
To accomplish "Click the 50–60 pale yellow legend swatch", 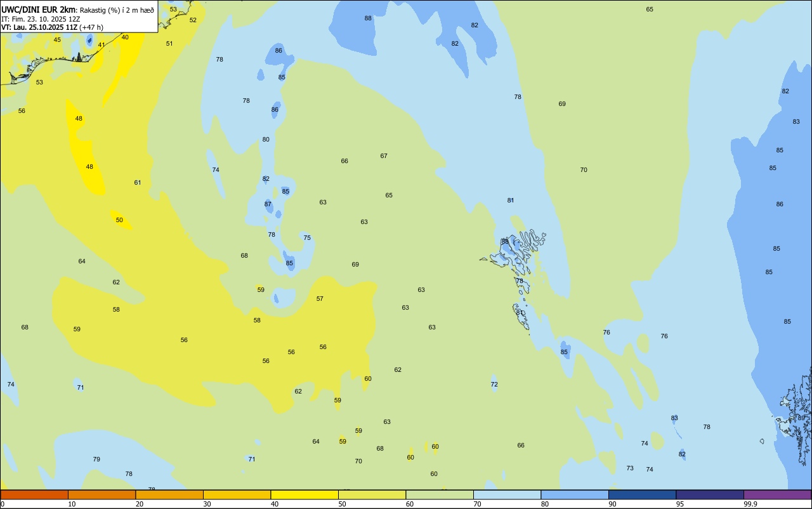I will point(372,494).
